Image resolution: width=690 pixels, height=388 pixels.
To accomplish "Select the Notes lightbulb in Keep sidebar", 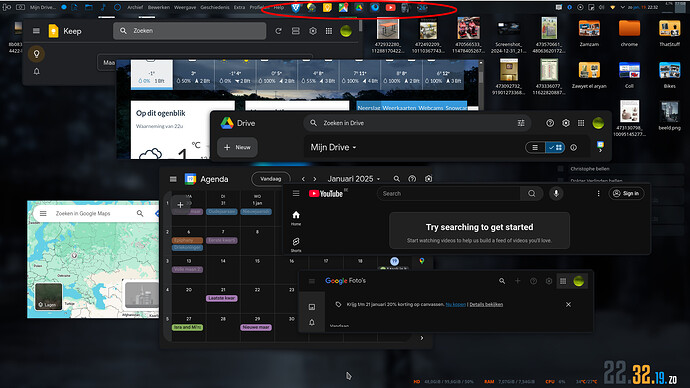I will [x=37, y=54].
